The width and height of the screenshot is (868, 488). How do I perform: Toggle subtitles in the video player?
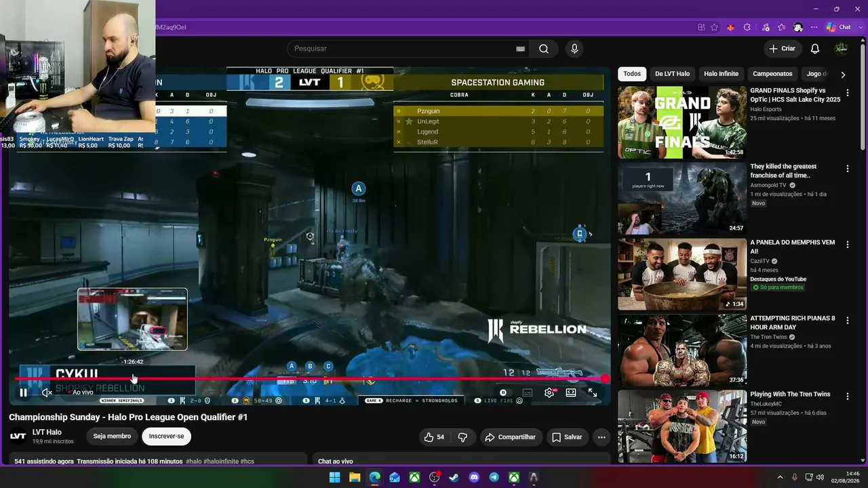coord(528,392)
